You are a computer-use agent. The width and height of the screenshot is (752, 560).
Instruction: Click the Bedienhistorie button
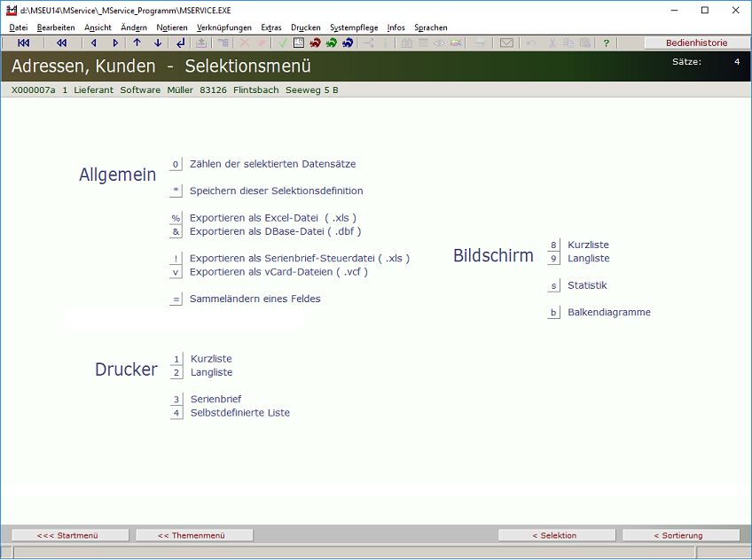click(x=696, y=43)
